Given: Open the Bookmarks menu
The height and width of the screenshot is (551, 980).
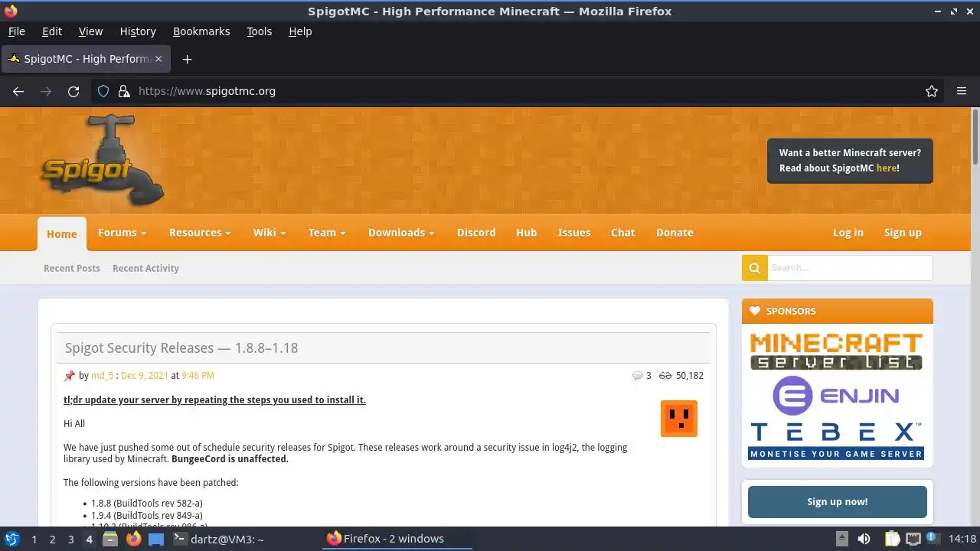Looking at the screenshot, I should tap(201, 31).
